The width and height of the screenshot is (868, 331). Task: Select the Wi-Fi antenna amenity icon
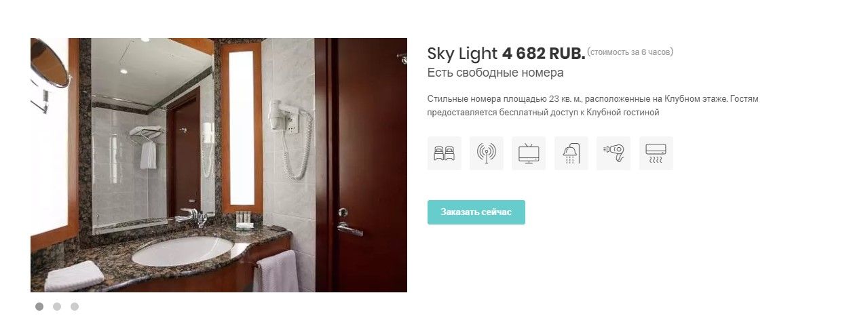(x=487, y=153)
